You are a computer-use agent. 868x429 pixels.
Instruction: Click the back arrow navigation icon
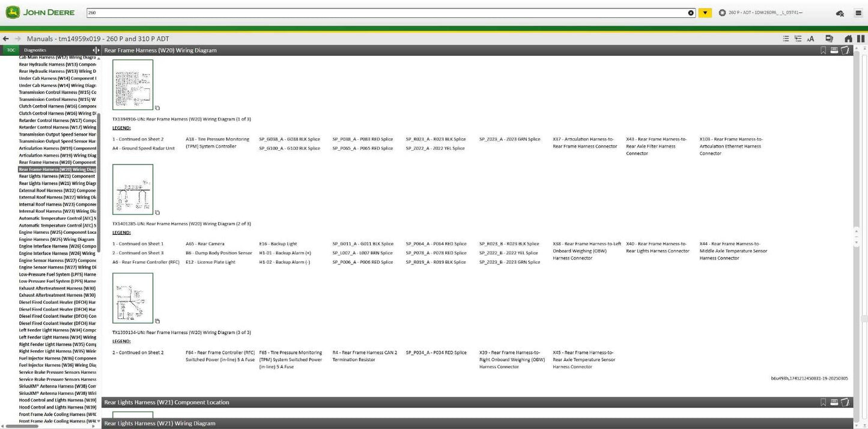pyautogui.click(x=6, y=38)
